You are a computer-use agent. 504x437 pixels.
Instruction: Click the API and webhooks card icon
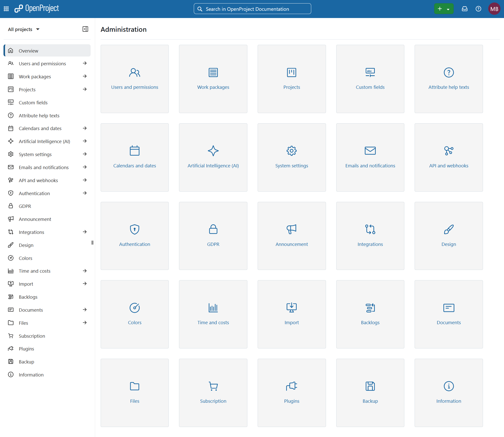click(x=449, y=151)
